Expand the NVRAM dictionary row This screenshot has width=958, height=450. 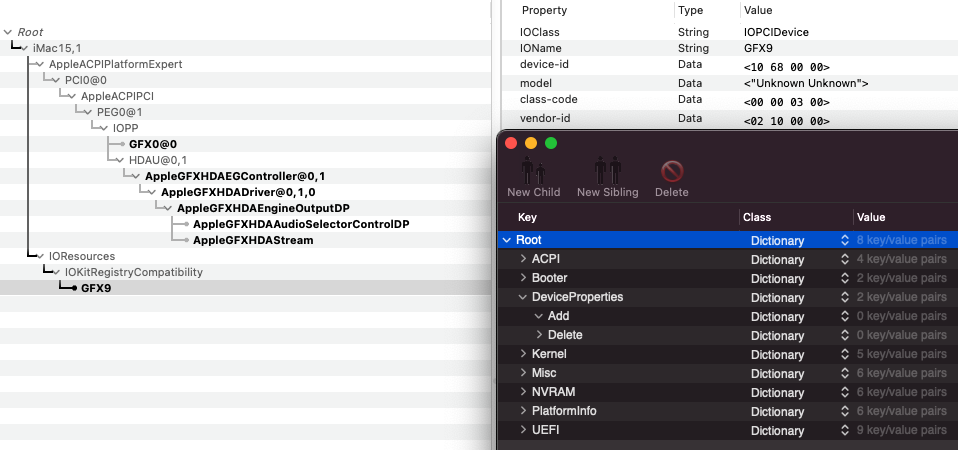tap(523, 392)
